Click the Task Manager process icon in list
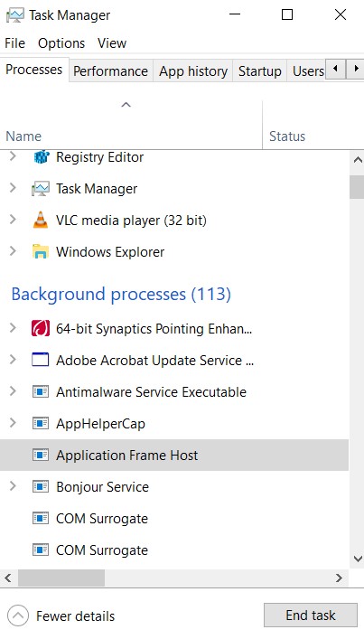 (x=41, y=189)
